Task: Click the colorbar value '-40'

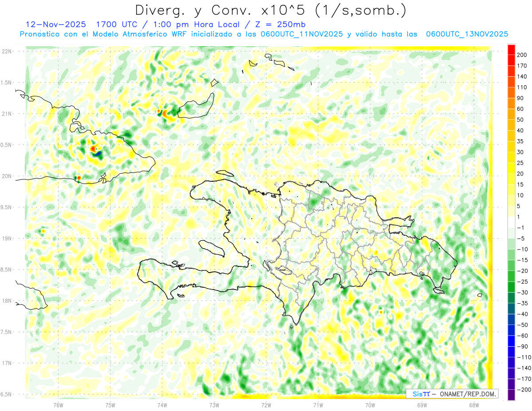Action: (523, 314)
